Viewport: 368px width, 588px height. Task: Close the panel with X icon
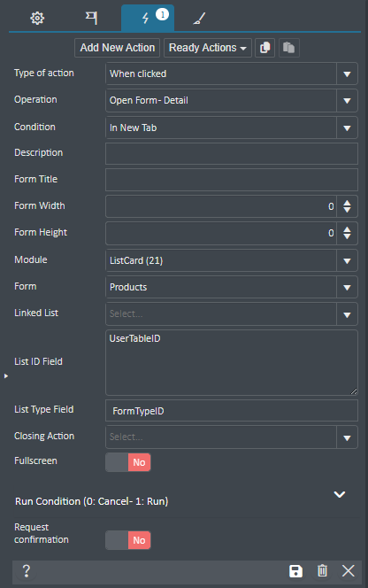pos(349,571)
